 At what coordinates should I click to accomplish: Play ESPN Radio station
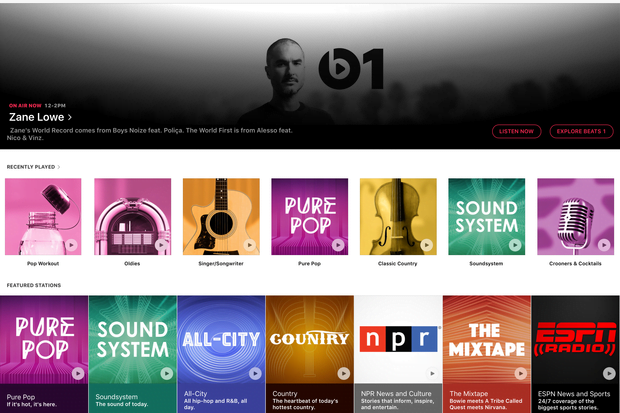click(x=609, y=373)
